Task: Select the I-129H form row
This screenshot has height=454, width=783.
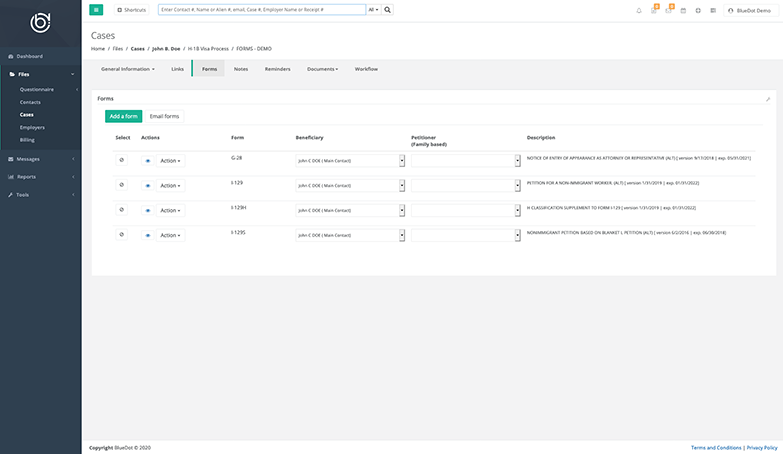Action: coord(121,210)
